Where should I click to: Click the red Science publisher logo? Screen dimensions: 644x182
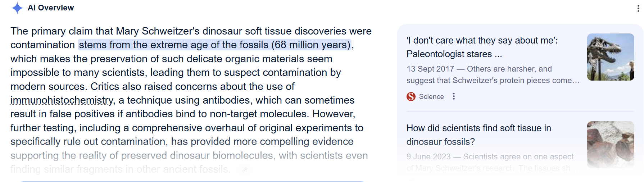coord(411,96)
